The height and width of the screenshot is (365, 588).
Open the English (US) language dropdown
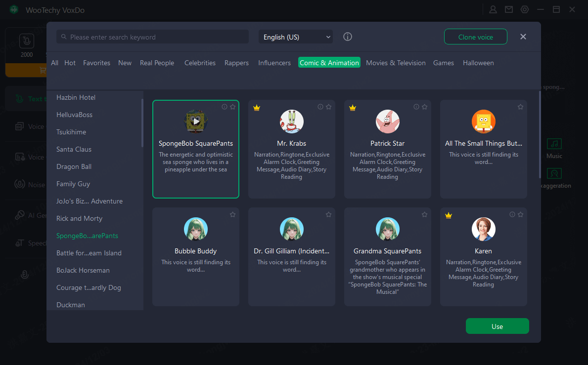296,37
